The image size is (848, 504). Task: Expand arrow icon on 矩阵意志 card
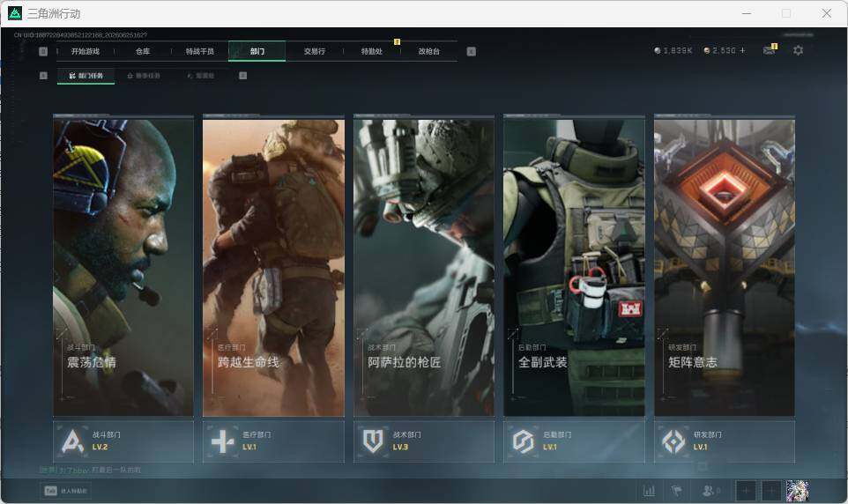pyautogui.click(x=663, y=334)
